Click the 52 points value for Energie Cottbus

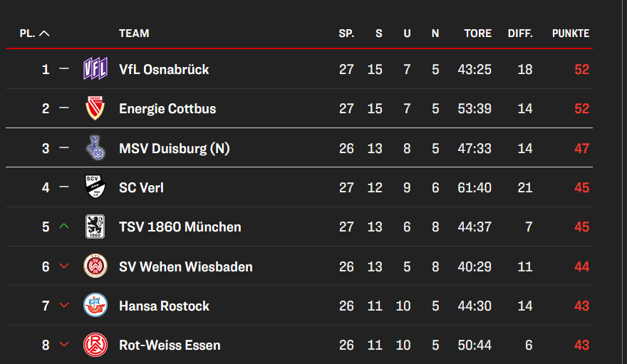click(x=581, y=109)
